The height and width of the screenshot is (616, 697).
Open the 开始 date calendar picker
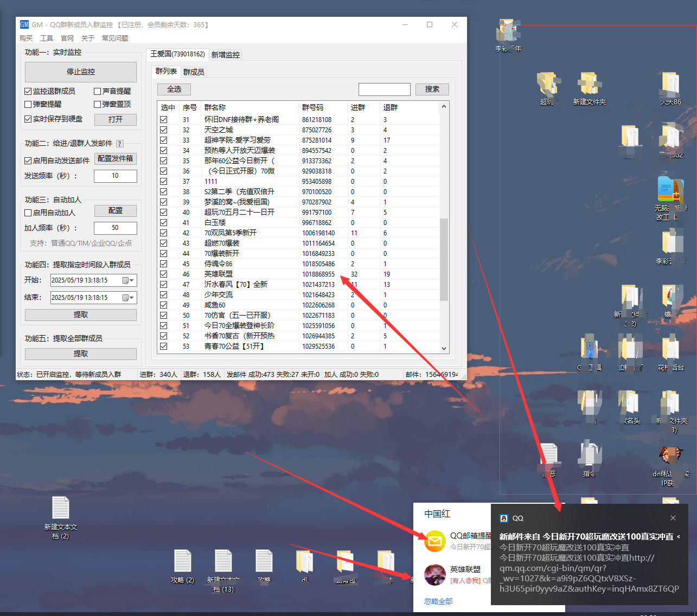click(x=126, y=280)
